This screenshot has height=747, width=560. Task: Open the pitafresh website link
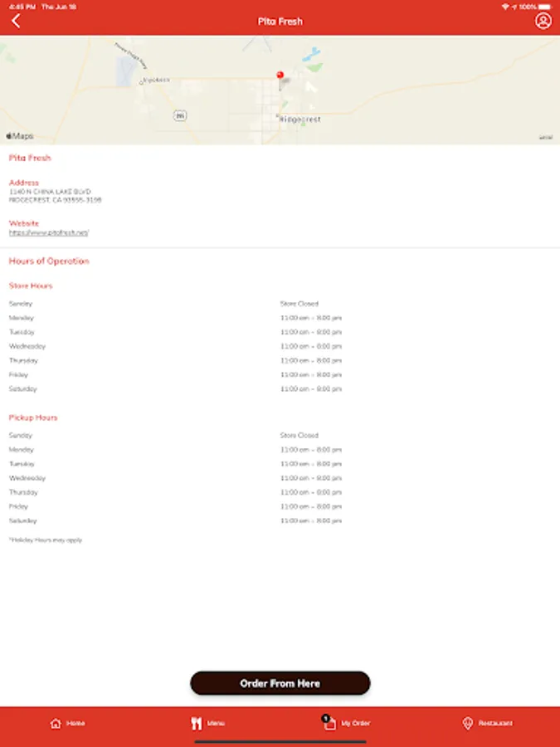pyautogui.click(x=49, y=233)
